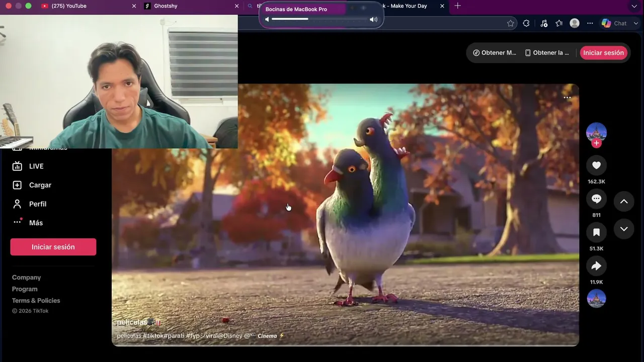The height and width of the screenshot is (362, 644).
Task: Expand the Company footer section
Action: (27, 278)
